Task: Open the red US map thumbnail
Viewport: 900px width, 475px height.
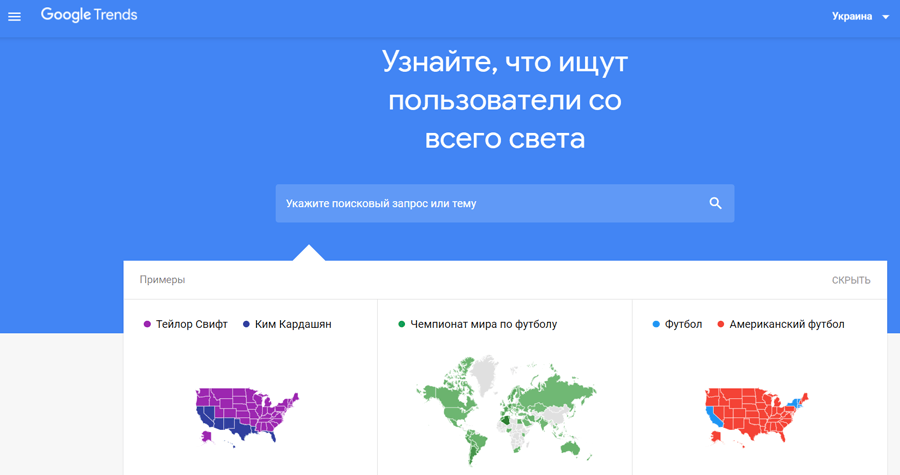Action: pyautogui.click(x=757, y=417)
